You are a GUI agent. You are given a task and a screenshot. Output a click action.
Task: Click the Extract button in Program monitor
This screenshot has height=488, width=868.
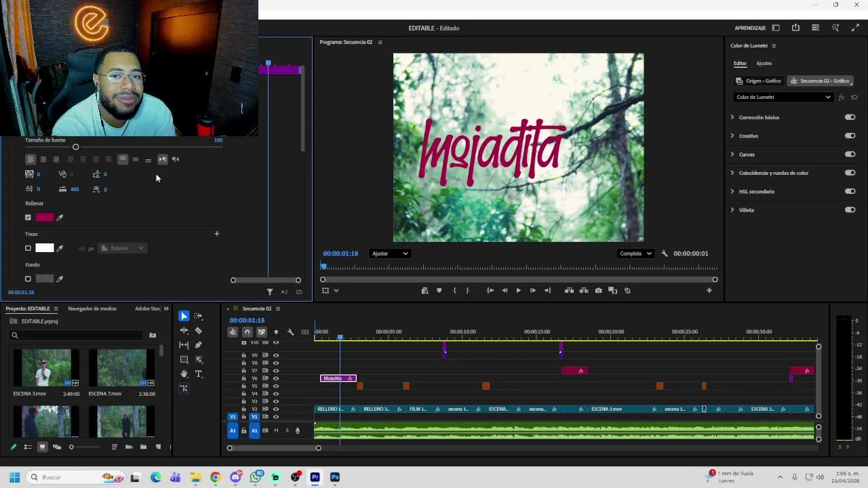click(x=584, y=291)
